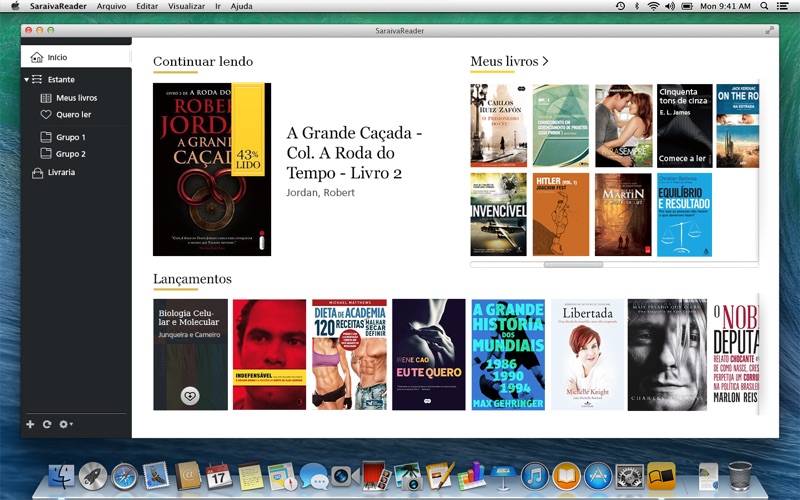Click the 43% Lido progress ribbon
This screenshot has height=500, width=800.
tap(248, 130)
